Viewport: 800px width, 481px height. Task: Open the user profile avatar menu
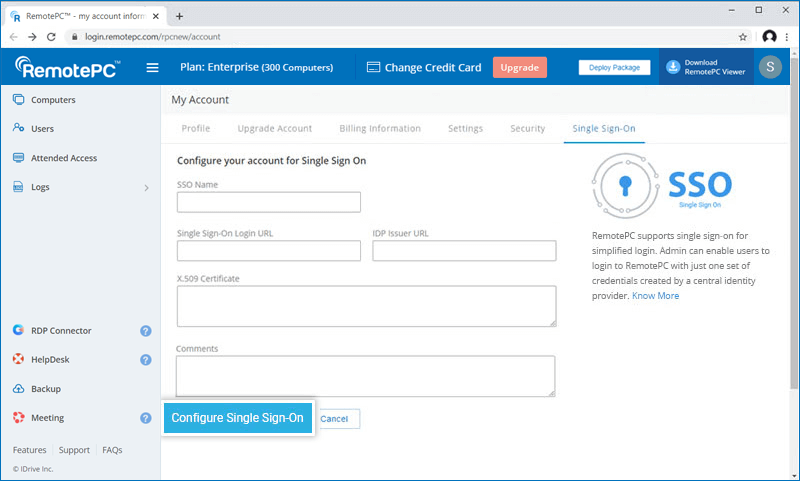pyautogui.click(x=769, y=67)
